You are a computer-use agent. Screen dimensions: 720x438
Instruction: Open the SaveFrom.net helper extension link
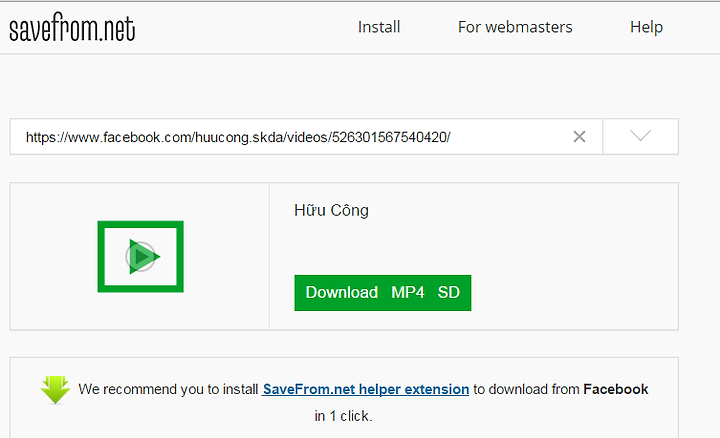366,389
